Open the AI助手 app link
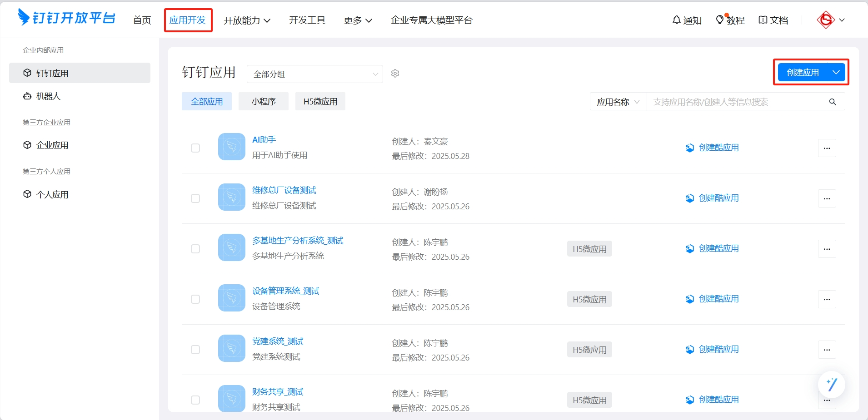The height and width of the screenshot is (420, 868). 264,140
